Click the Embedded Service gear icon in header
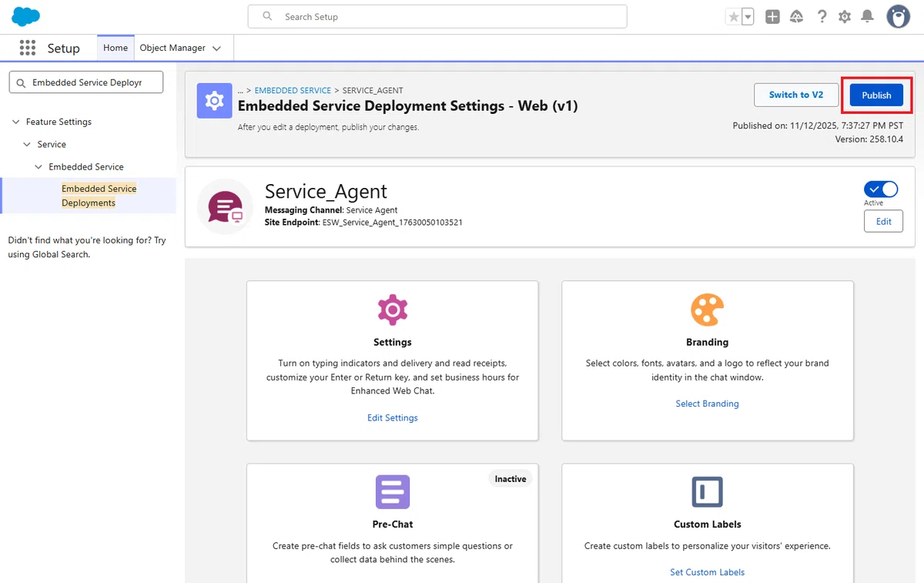The width and height of the screenshot is (924, 583). 215,101
